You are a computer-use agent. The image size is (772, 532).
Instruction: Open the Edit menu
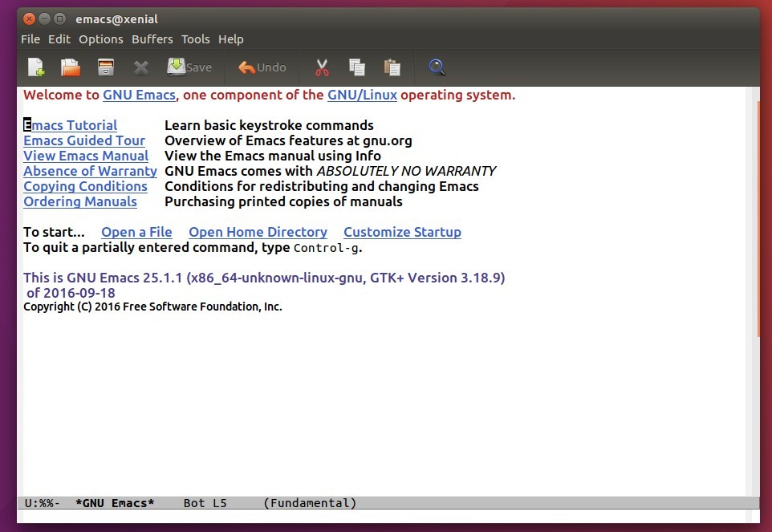[x=59, y=39]
